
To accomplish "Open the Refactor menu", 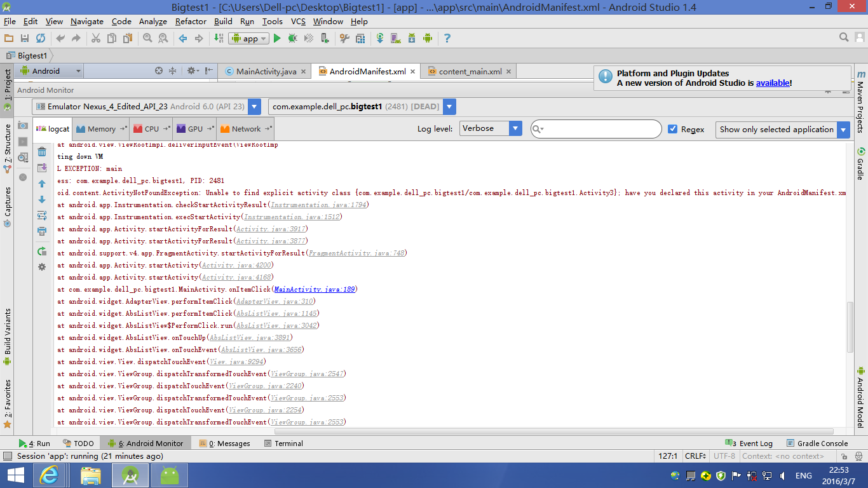I will click(x=191, y=21).
